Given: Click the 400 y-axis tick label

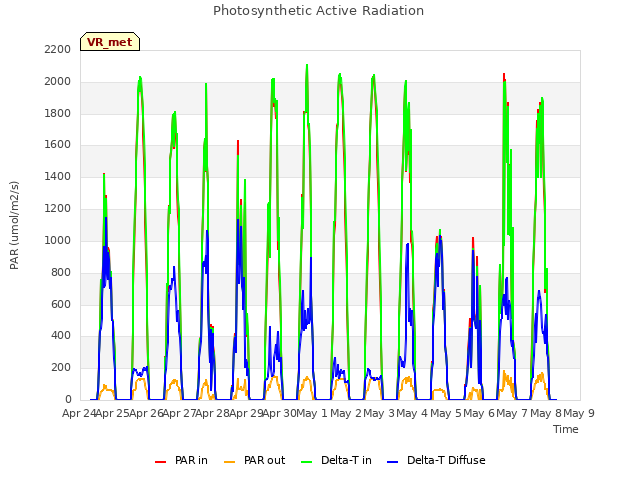Looking at the screenshot, I should [x=61, y=336].
